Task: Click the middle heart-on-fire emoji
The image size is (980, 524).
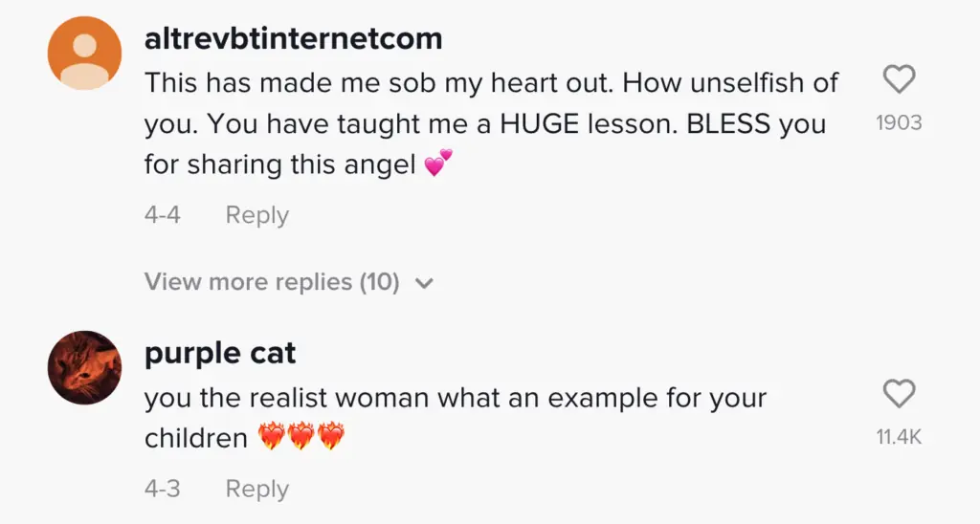Action: pyautogui.click(x=301, y=439)
